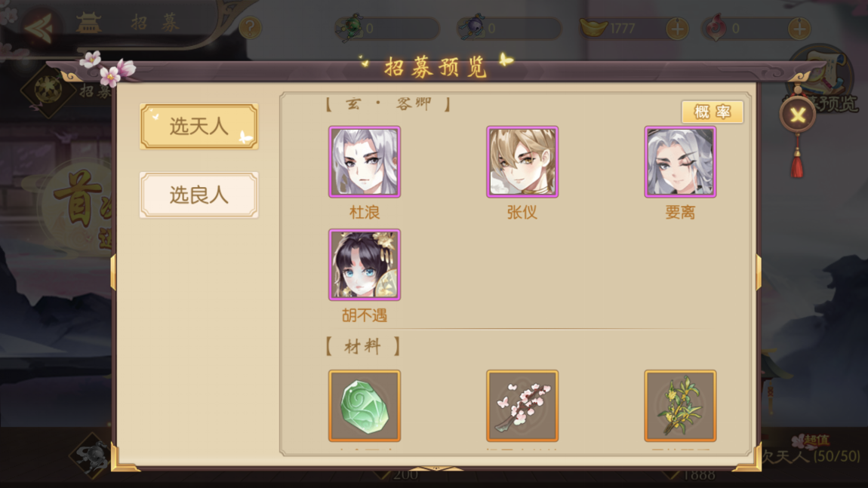This screenshot has height=488, width=868.
Task: Select the 杜浪 character portrait
Action: pos(365,161)
